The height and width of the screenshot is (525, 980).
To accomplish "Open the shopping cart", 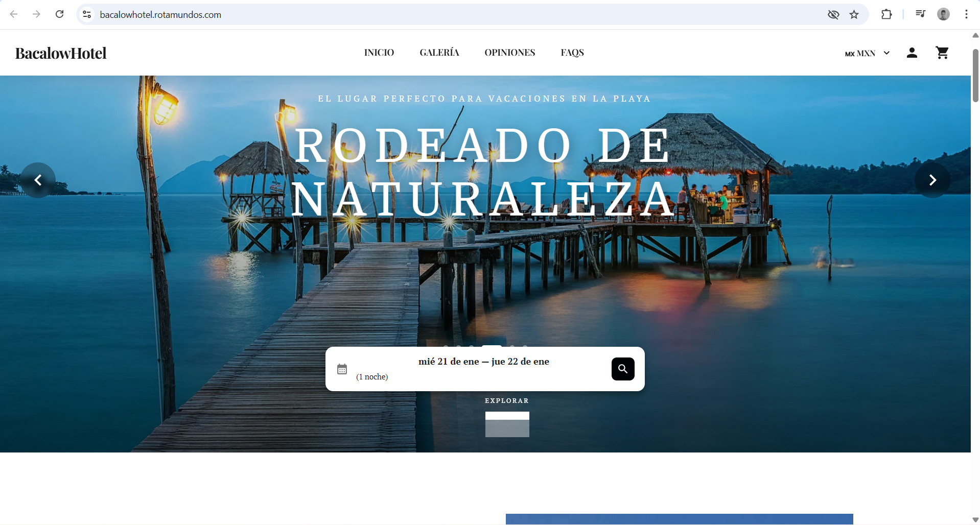I will click(x=942, y=53).
